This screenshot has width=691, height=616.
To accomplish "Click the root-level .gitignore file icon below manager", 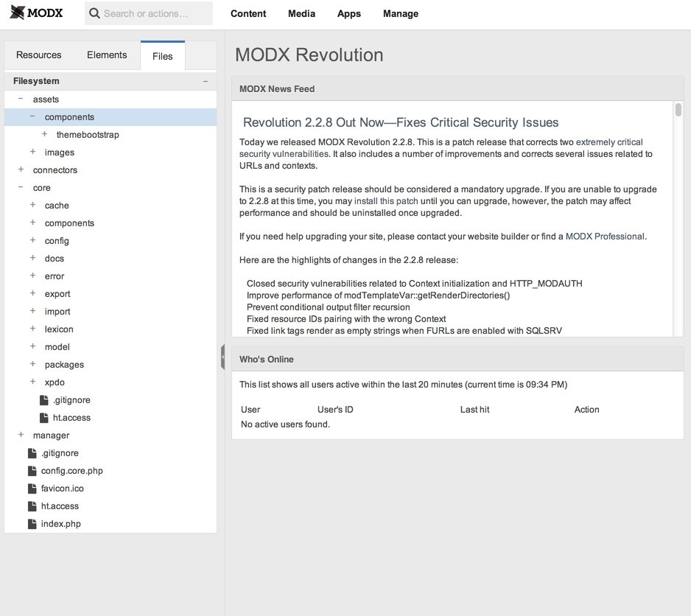I will (x=32, y=453).
